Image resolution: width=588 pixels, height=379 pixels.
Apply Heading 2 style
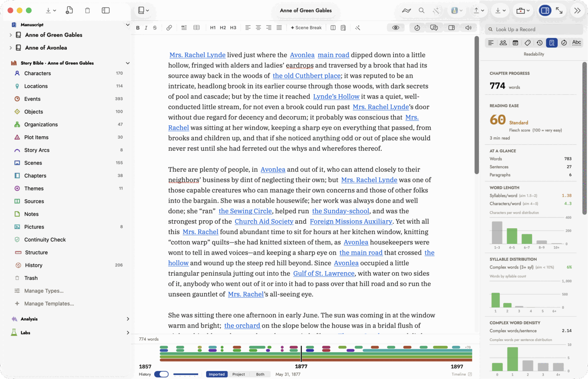[x=223, y=28]
